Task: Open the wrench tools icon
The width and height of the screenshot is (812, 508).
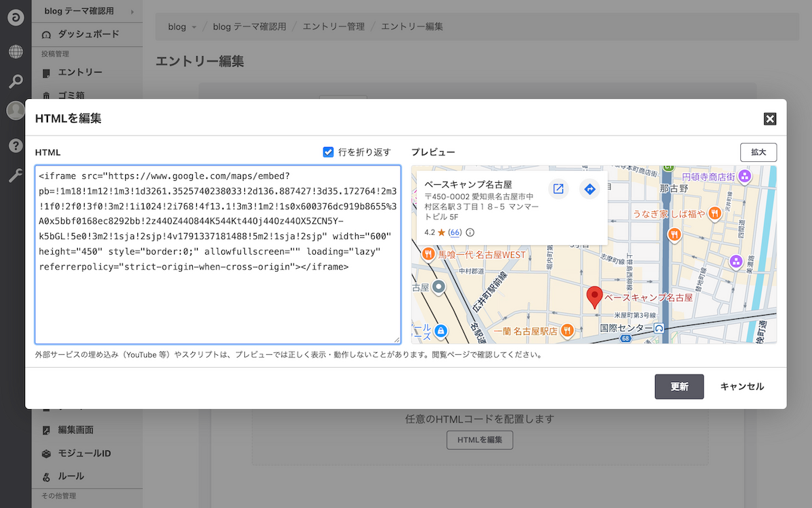Action: pos(16,176)
